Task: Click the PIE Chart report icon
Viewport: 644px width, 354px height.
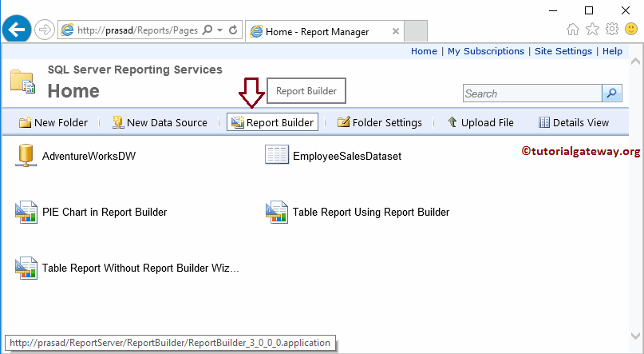Action: [26, 212]
